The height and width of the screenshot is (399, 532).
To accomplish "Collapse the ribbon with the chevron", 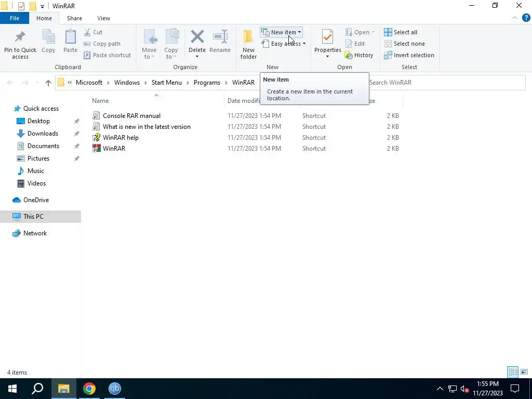I will [515, 18].
